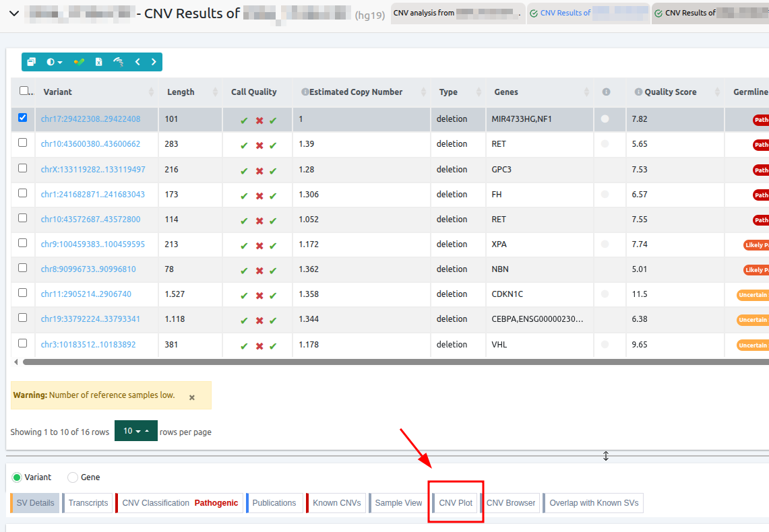Click the colored double-checkmark toolbar icon

(79, 62)
